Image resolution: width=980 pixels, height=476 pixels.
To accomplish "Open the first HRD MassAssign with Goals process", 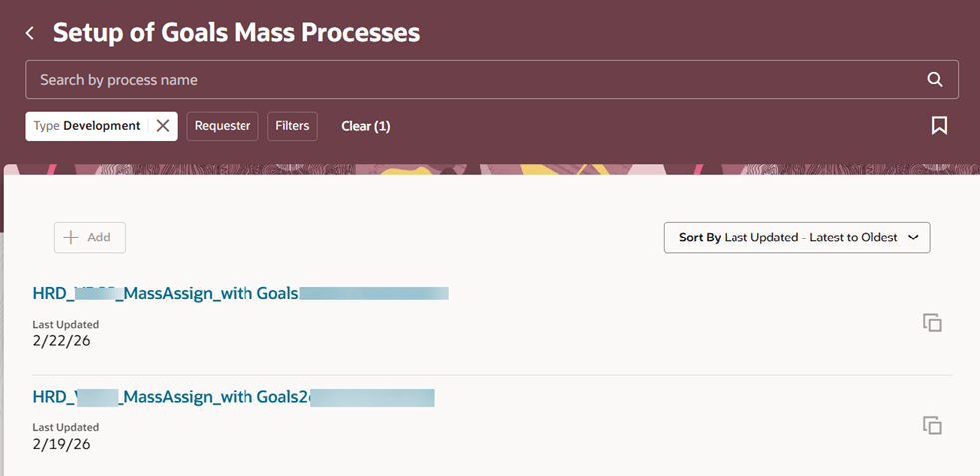I will [166, 293].
